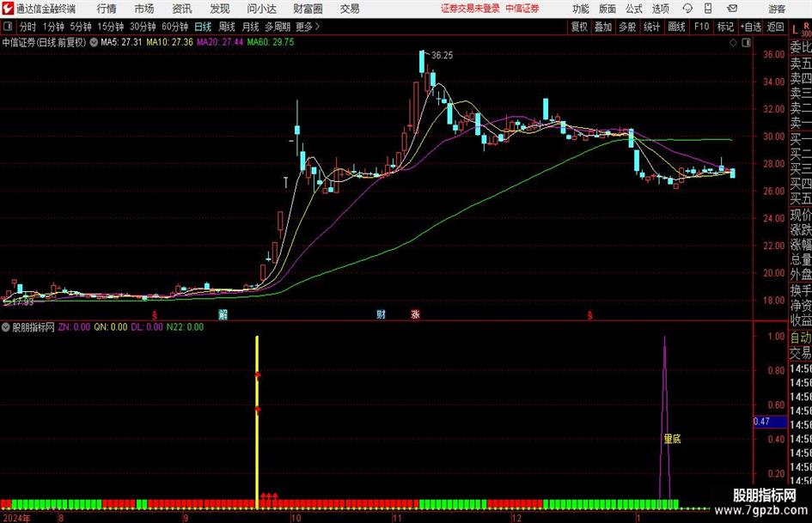Select the 周线 weekly chart tab
Image resolution: width=812 pixels, height=523 pixels.
[x=226, y=27]
